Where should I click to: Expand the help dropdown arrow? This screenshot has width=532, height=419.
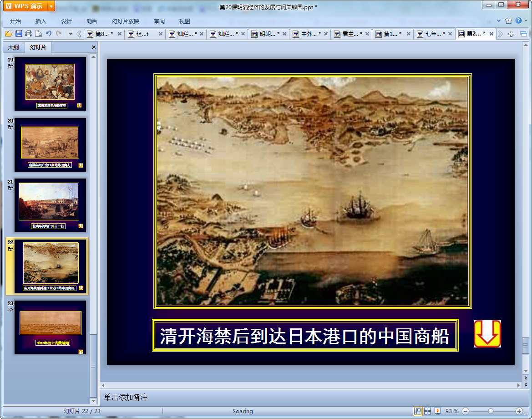[526, 20]
